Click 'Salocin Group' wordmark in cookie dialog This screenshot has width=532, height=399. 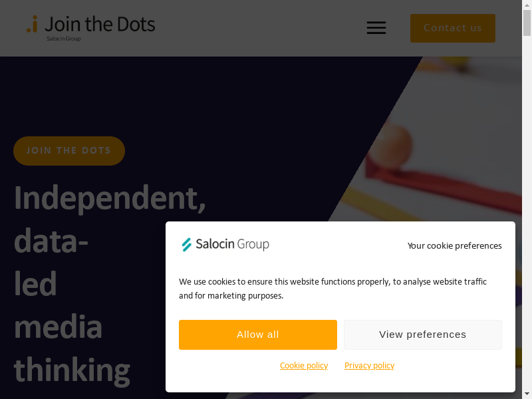pos(232,245)
